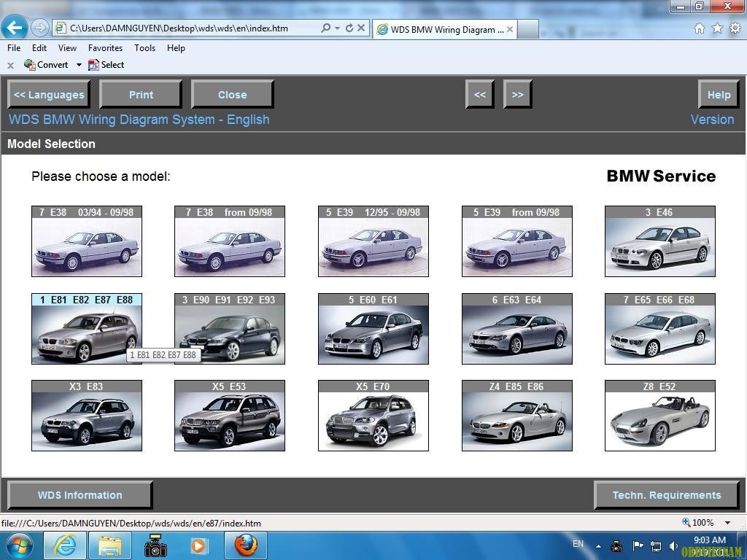Viewport: 747px width, 560px height.
Task: Open a new blank tab
Action: [x=528, y=29]
